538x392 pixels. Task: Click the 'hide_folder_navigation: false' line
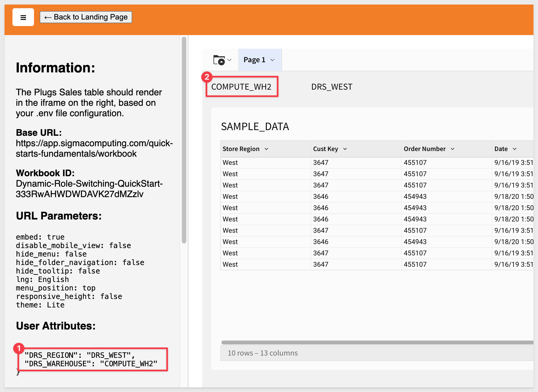tap(80, 262)
